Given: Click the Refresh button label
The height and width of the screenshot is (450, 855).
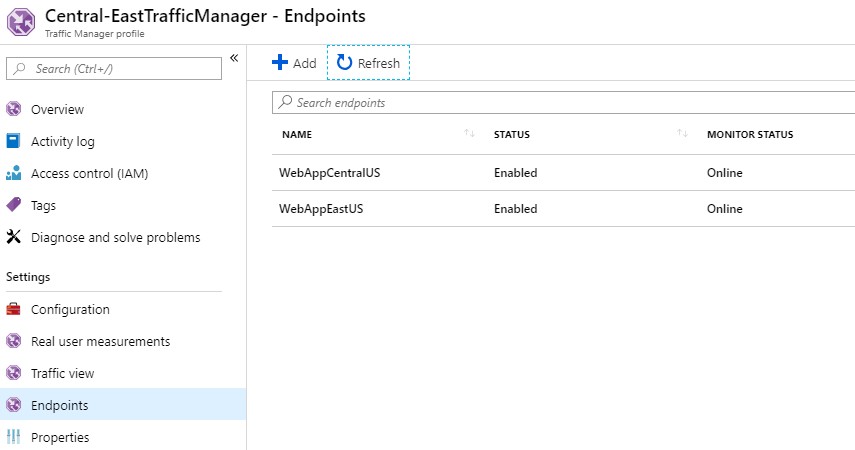Looking at the screenshot, I should point(378,63).
